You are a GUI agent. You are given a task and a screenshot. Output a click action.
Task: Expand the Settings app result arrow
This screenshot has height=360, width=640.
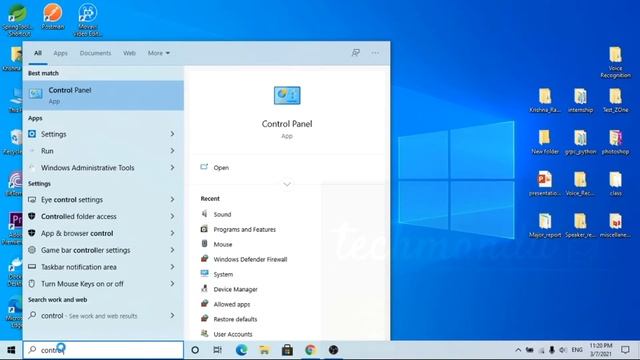[172, 134]
